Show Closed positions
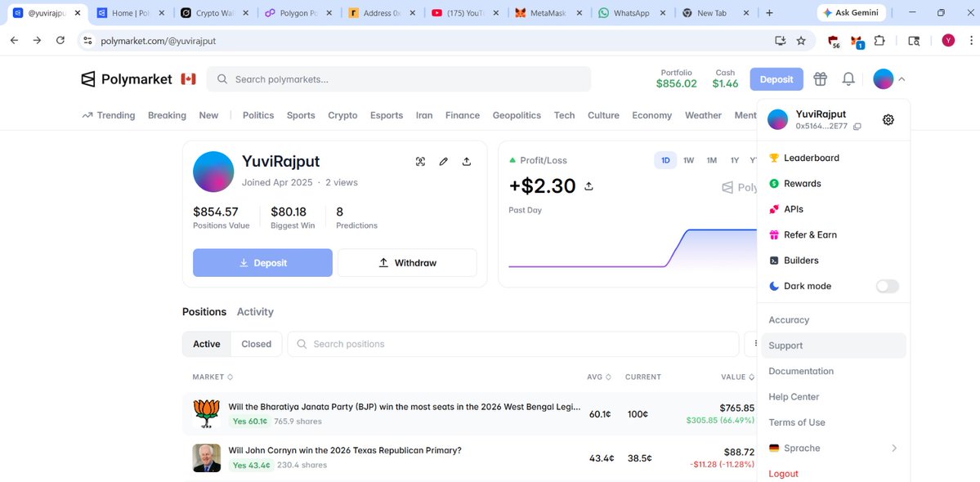The width and height of the screenshot is (980, 482). (257, 344)
